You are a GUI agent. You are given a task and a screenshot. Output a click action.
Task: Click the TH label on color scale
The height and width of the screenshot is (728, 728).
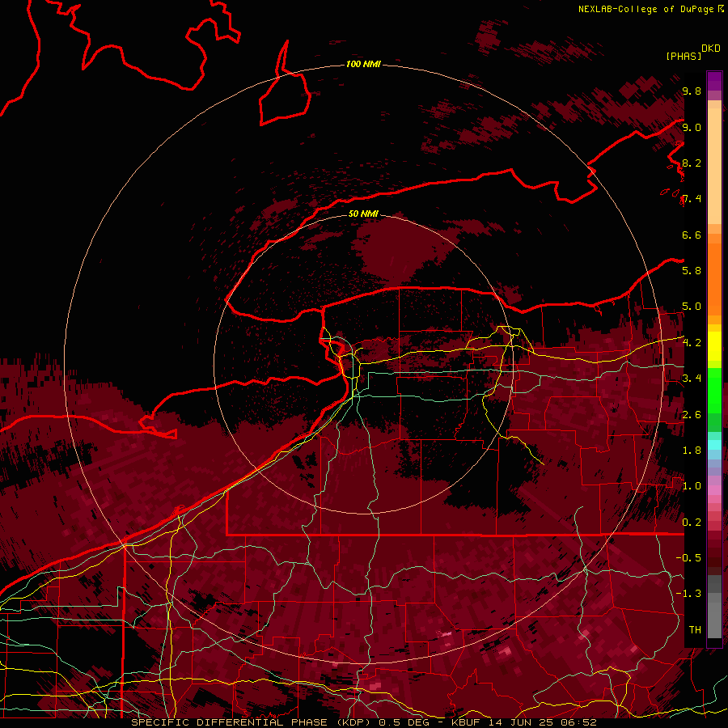pos(695,630)
